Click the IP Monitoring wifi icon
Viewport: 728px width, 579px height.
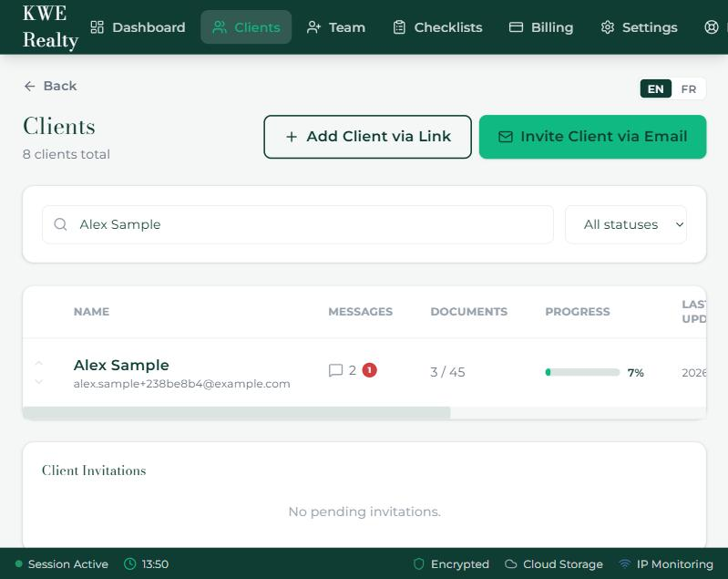625,564
